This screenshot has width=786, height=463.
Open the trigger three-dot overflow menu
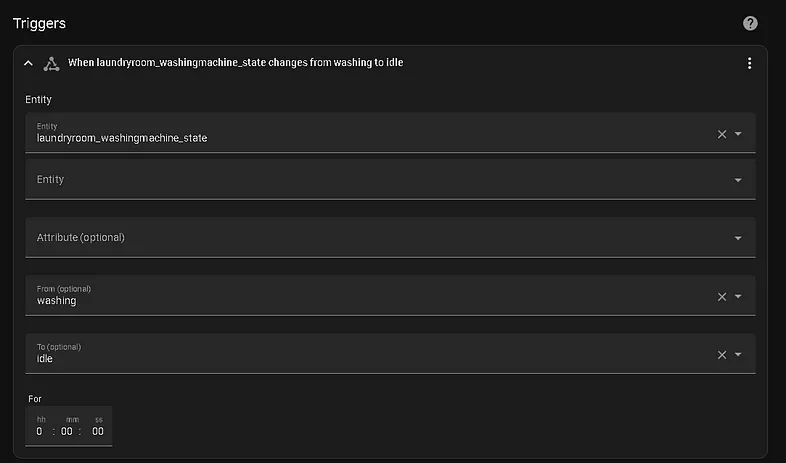[x=749, y=63]
